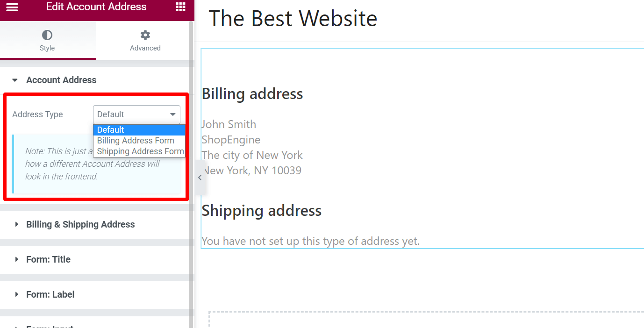This screenshot has height=328, width=644.
Task: Switch to the Style tab
Action: 47,41
